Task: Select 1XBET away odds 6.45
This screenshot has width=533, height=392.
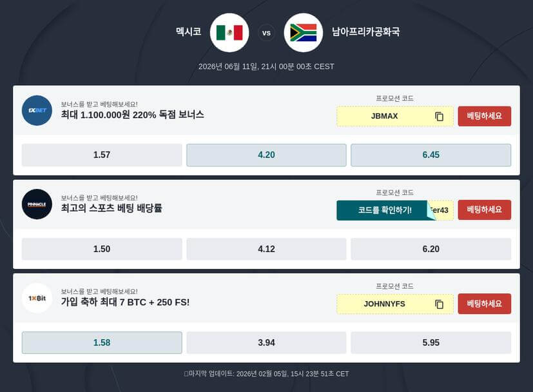Action: pos(430,155)
